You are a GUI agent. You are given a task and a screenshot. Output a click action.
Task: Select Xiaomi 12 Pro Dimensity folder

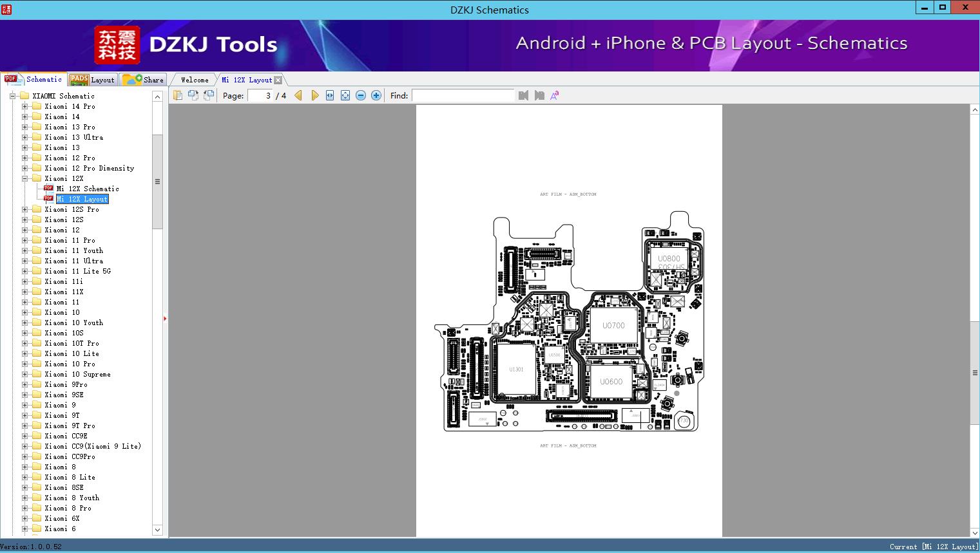[x=90, y=168]
